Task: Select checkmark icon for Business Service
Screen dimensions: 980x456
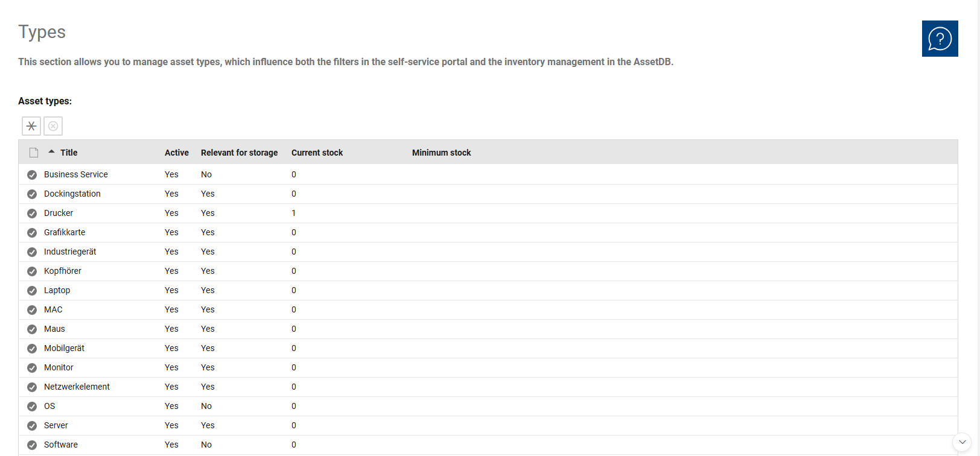Action: [32, 175]
